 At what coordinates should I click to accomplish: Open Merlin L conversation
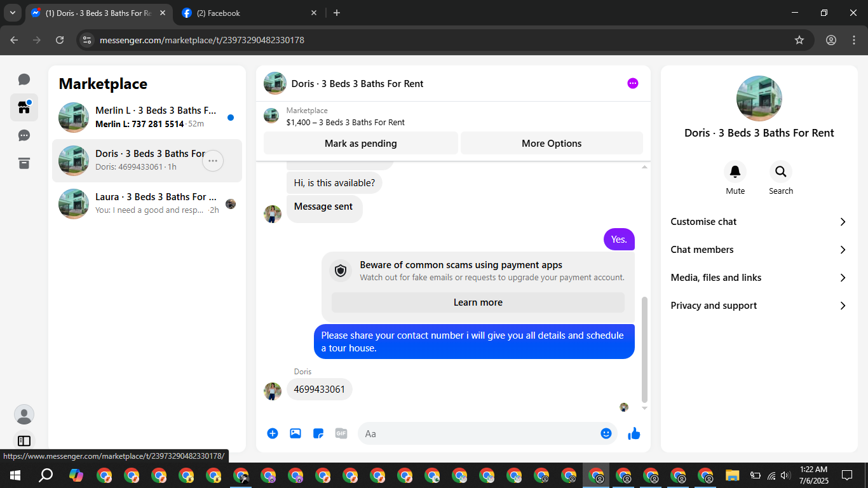click(x=147, y=118)
